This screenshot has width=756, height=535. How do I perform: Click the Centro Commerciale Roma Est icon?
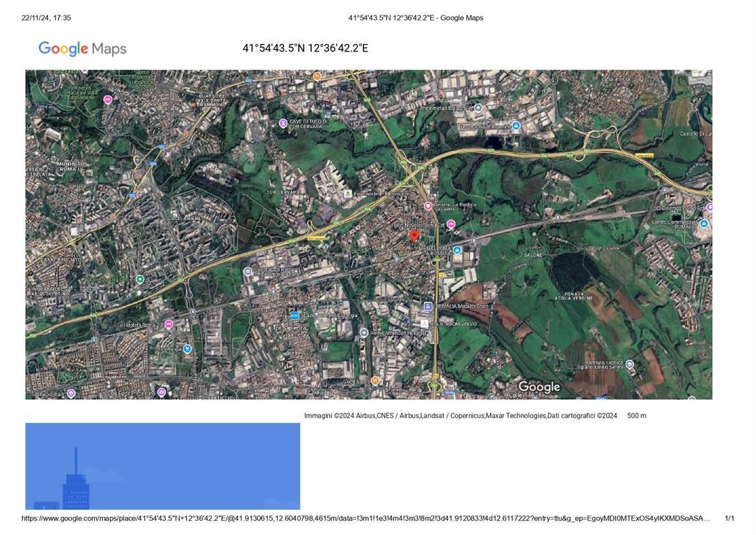pyautogui.click(x=704, y=224)
